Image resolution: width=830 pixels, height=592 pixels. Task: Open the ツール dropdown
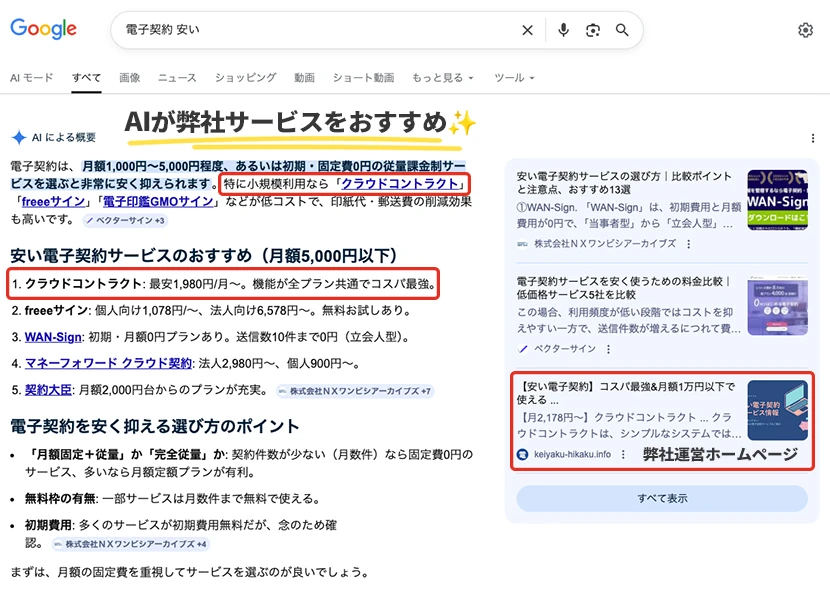point(512,76)
